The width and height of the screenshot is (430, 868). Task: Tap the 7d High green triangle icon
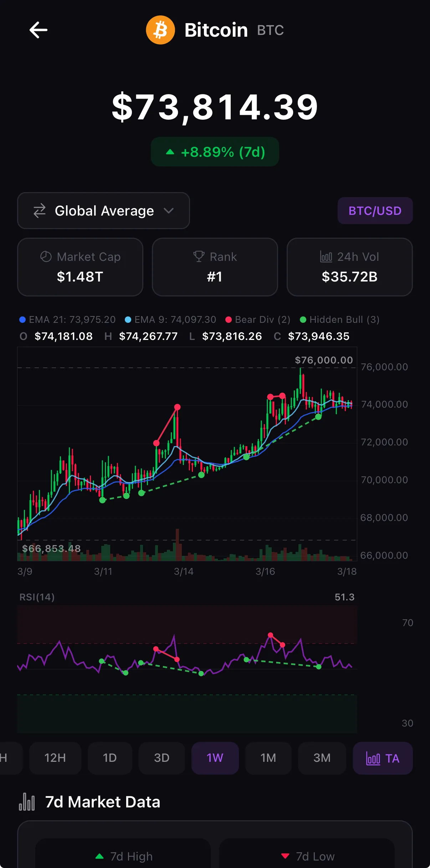point(99,856)
